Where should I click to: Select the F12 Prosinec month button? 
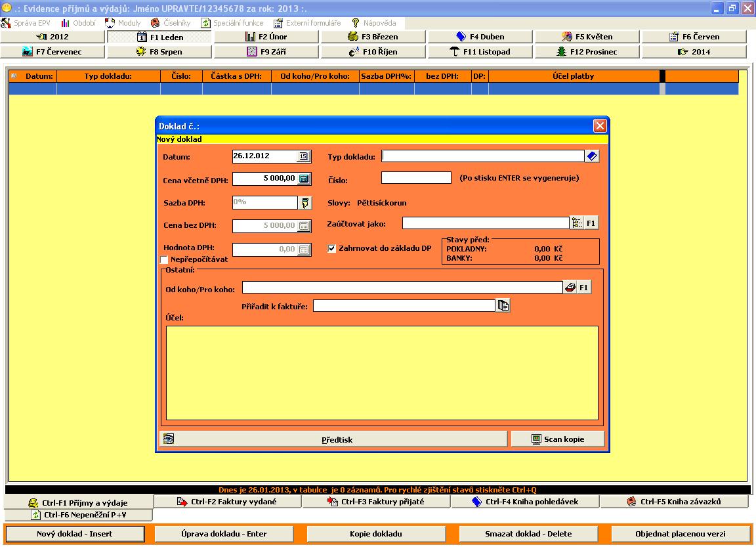(x=587, y=52)
